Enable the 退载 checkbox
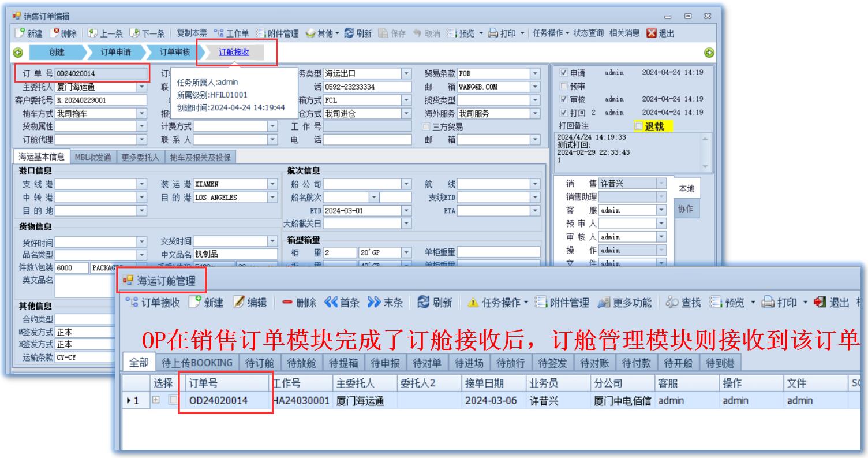The width and height of the screenshot is (868, 458). coord(638,126)
